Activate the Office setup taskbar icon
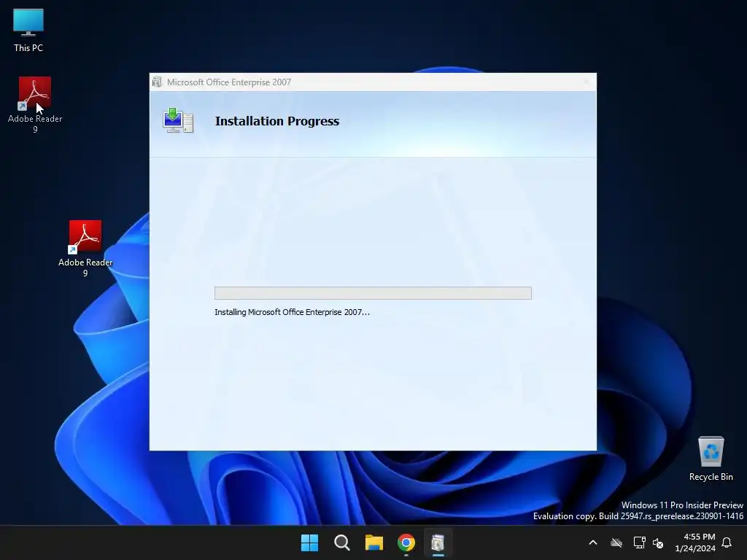The image size is (747, 560). [438, 542]
